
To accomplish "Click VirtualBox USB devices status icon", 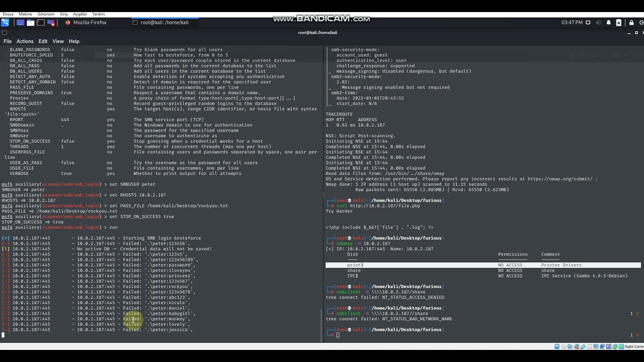I will pos(583,346).
